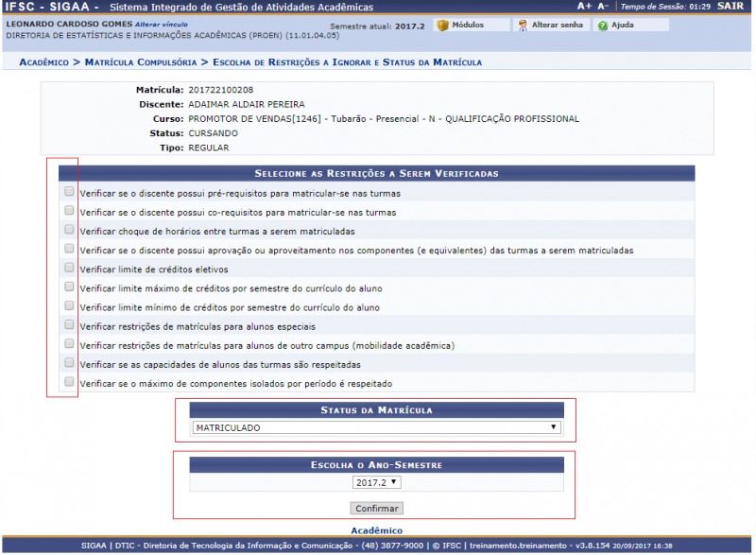Open Status da Matrícula dropdown

point(376,427)
